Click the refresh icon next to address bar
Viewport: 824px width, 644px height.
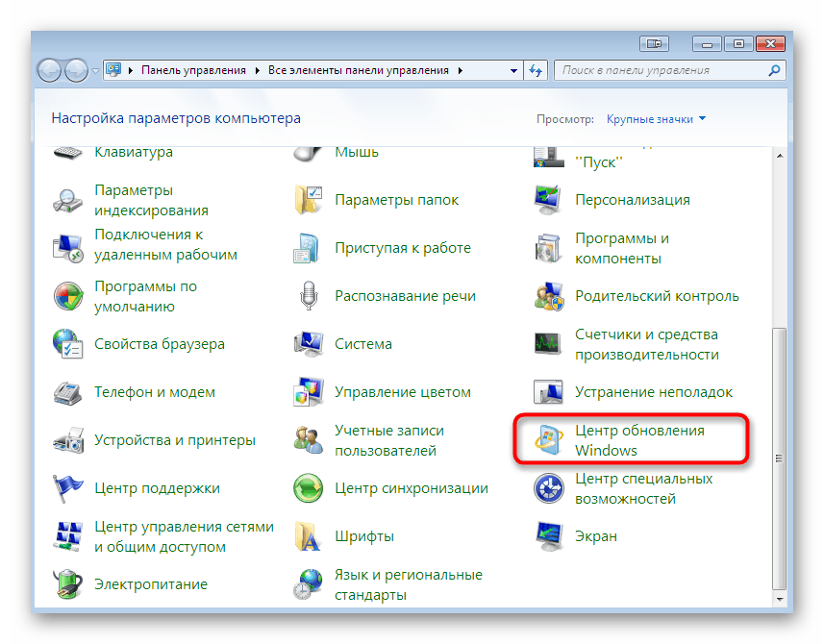pyautogui.click(x=536, y=70)
